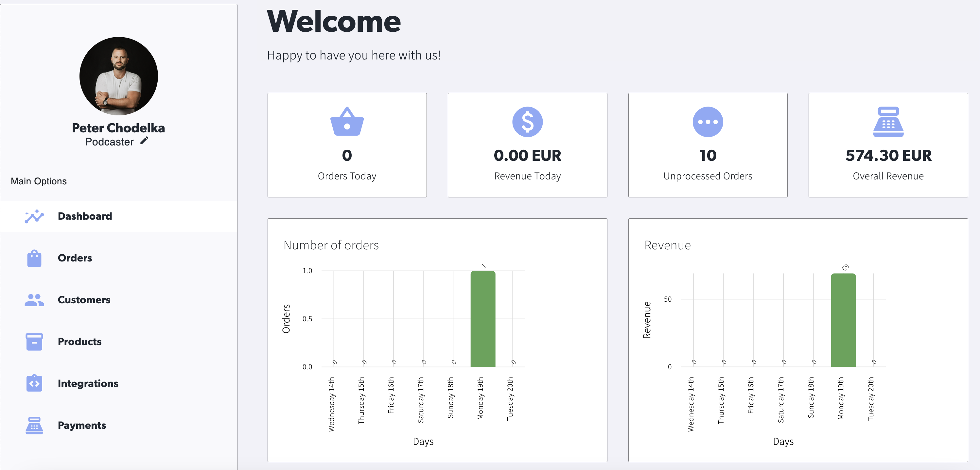
Task: Click the Unprocessed Orders label
Action: click(708, 176)
